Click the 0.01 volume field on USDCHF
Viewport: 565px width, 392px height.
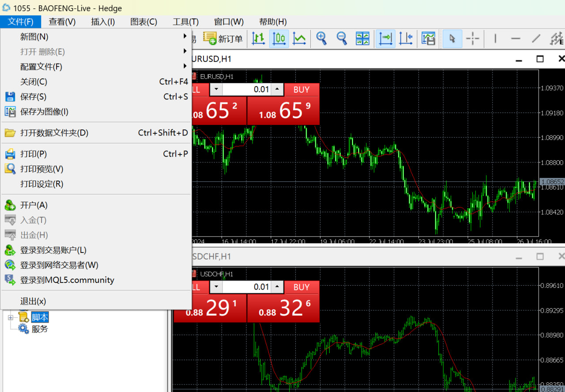[x=246, y=287]
